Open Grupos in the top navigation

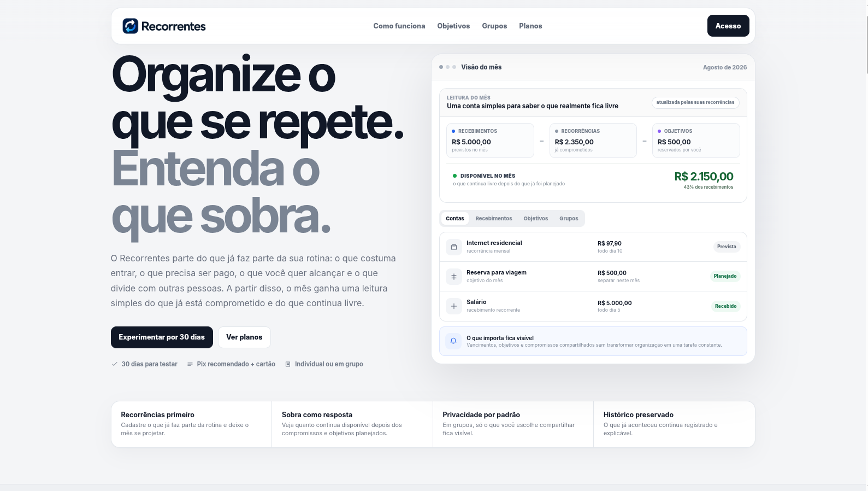(x=494, y=26)
